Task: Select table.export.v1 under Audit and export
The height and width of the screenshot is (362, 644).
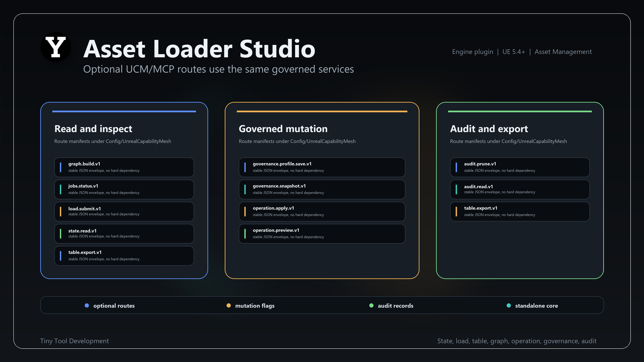Action: (520, 212)
